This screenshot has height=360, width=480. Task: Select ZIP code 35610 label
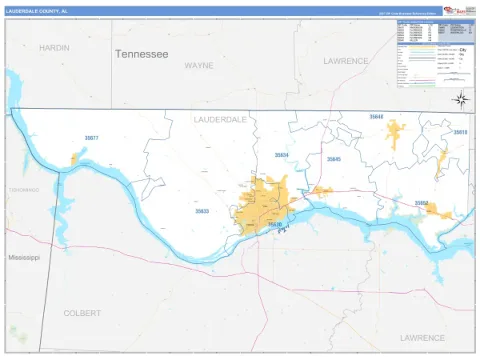coord(460,132)
